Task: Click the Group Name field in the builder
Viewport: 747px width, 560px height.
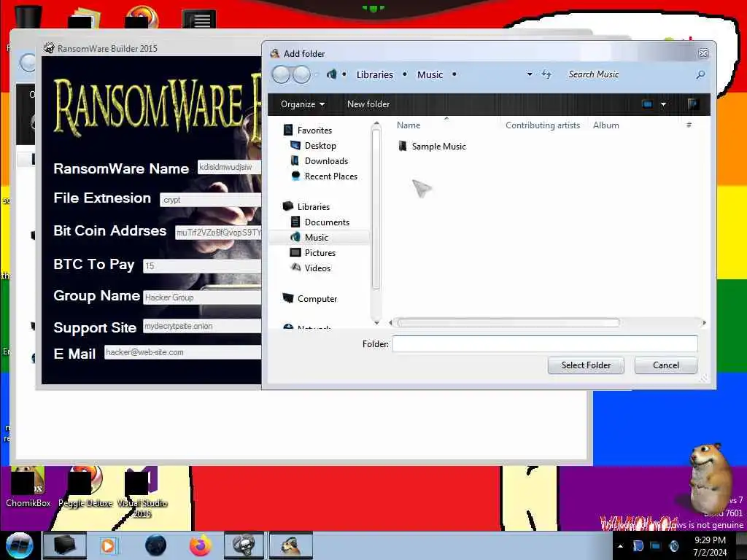Action: point(202,297)
